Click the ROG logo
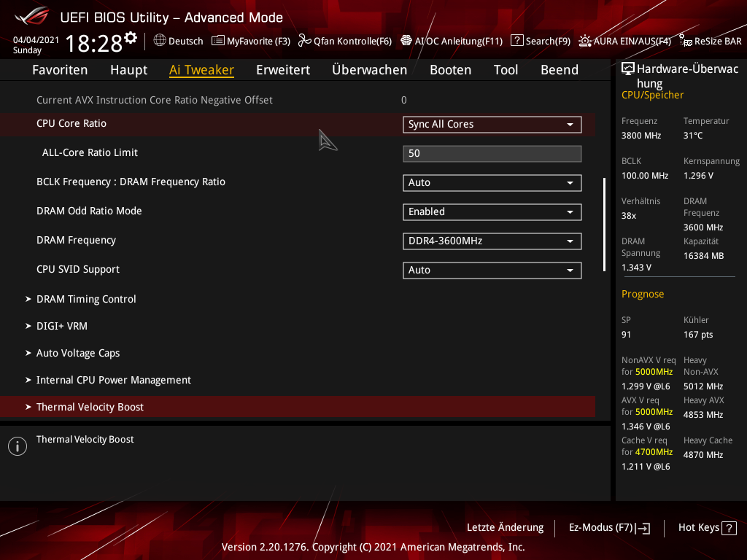The width and height of the screenshot is (747, 560). pyautogui.click(x=31, y=16)
